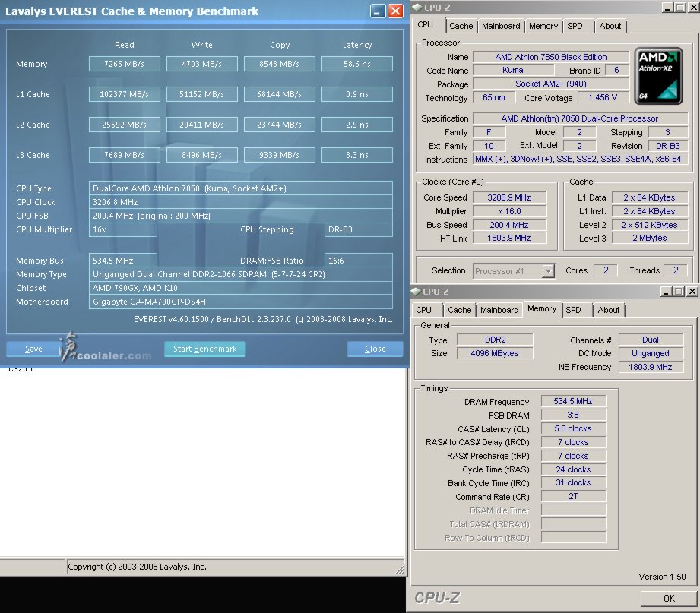Close the EVEREST benchmark window via red X

click(395, 11)
